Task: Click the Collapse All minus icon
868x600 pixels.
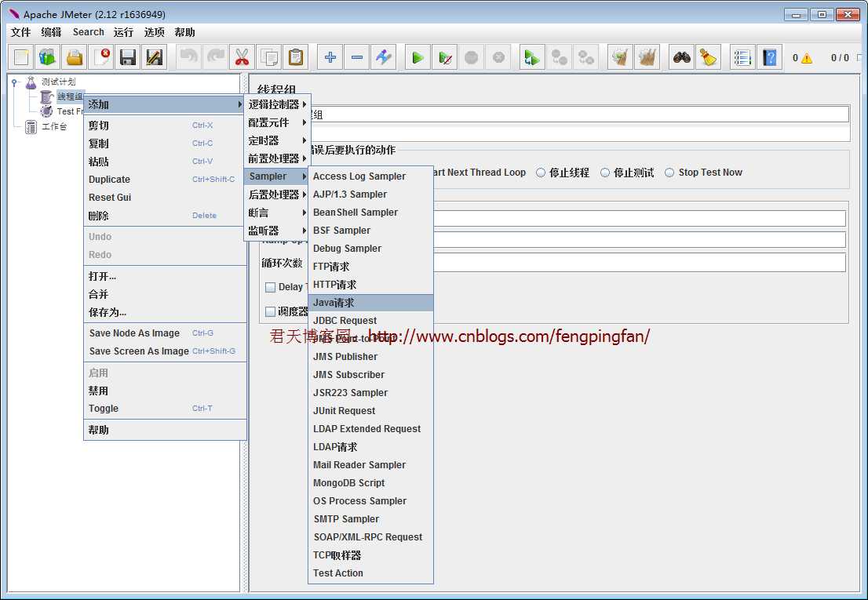Action: [357, 57]
